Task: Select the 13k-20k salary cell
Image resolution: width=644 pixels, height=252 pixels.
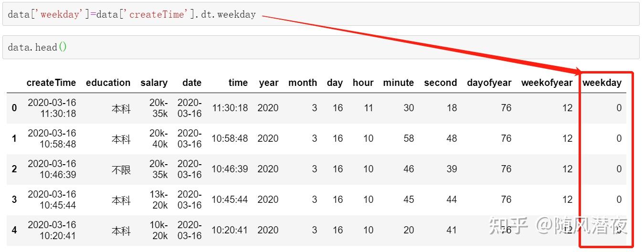Action: tap(158, 199)
